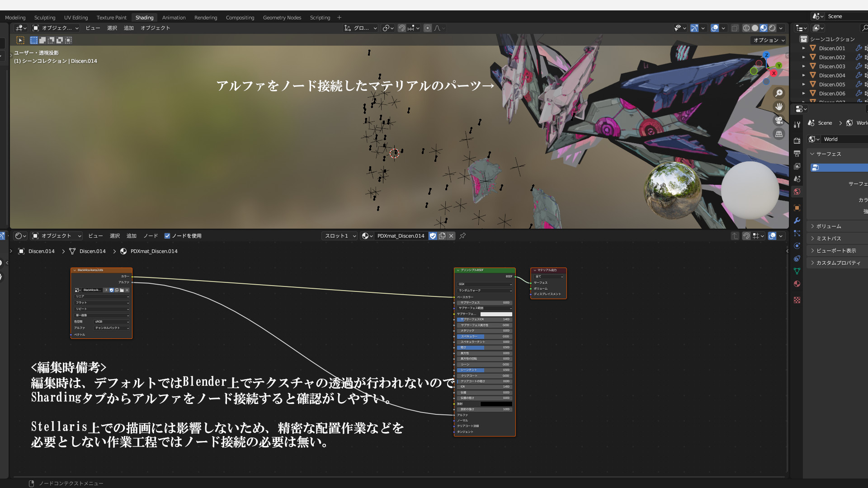Toggle snapping magnet in viewport header

401,28
